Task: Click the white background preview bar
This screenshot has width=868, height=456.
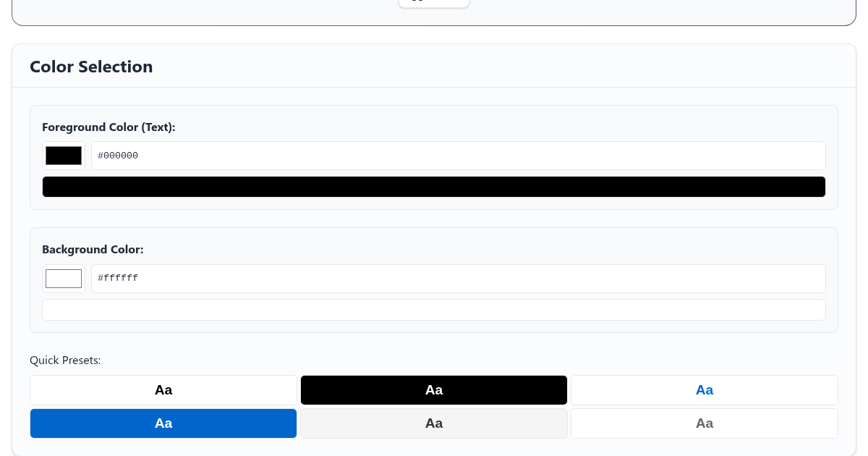Action: click(434, 310)
